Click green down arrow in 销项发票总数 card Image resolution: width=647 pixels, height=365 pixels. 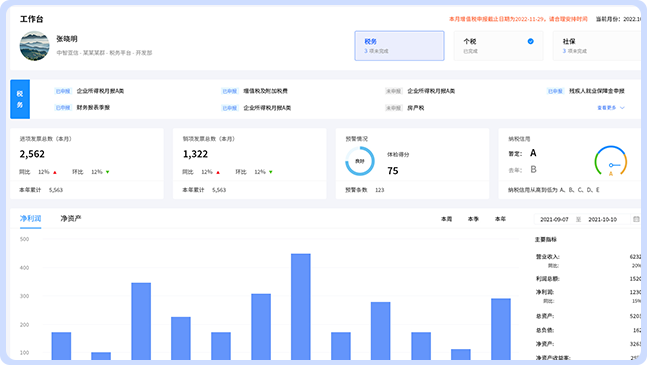pos(271,172)
